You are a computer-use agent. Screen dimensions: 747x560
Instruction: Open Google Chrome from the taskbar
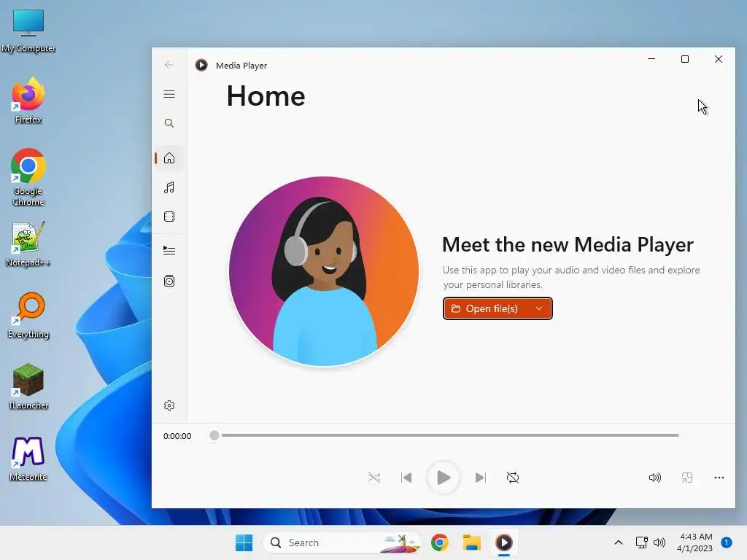pos(440,542)
